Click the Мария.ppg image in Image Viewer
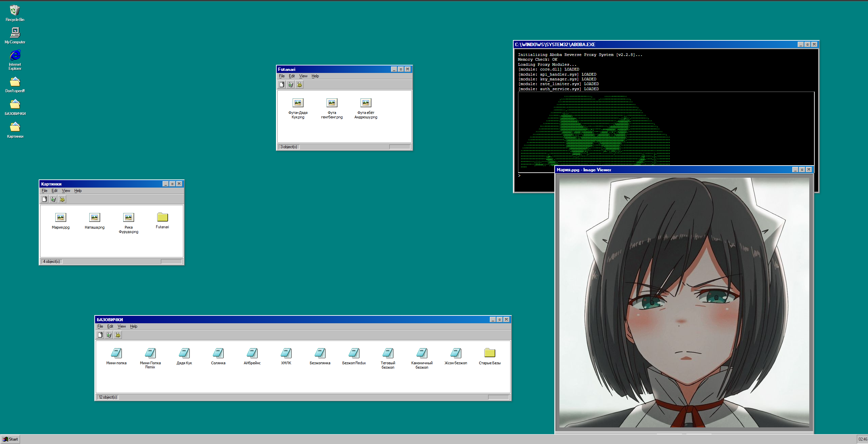 tap(684, 302)
